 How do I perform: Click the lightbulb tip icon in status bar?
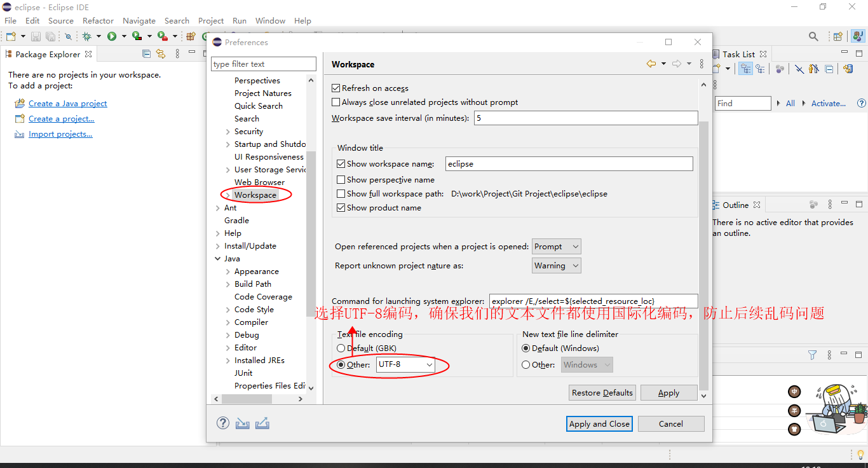coord(861,454)
